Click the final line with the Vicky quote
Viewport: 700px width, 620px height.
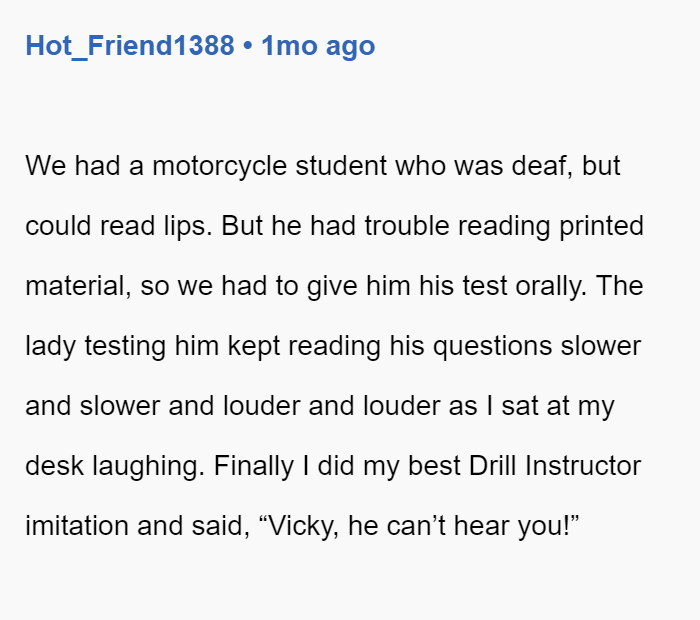pyautogui.click(x=302, y=526)
